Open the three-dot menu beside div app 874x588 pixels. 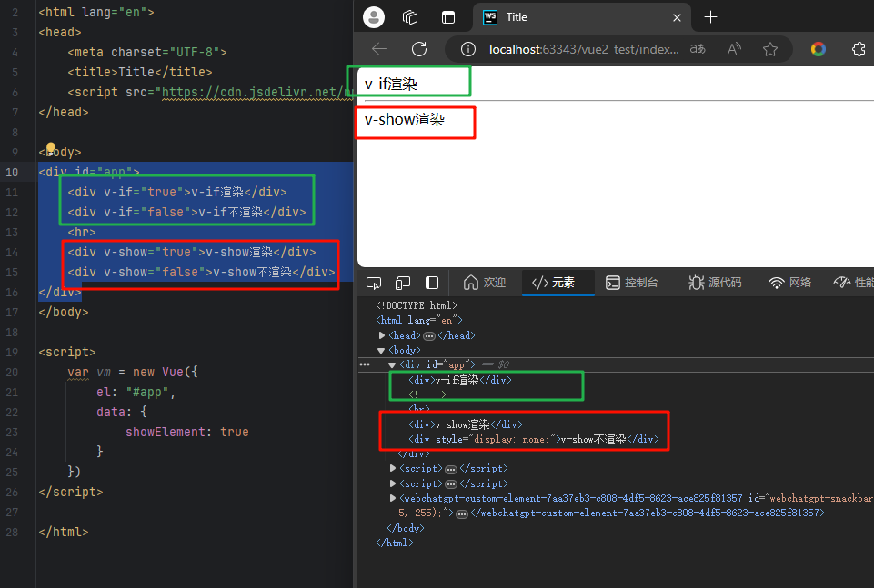coord(365,364)
